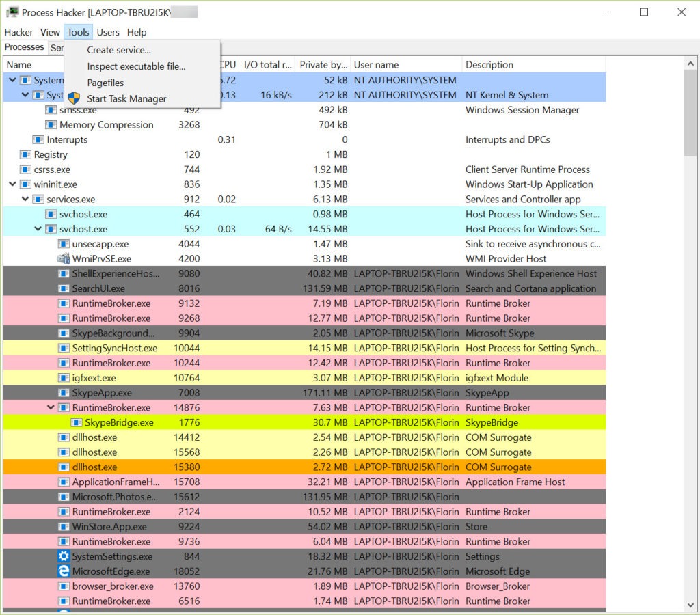Click the services.exe process icon
The image size is (700, 615).
coord(38,199)
